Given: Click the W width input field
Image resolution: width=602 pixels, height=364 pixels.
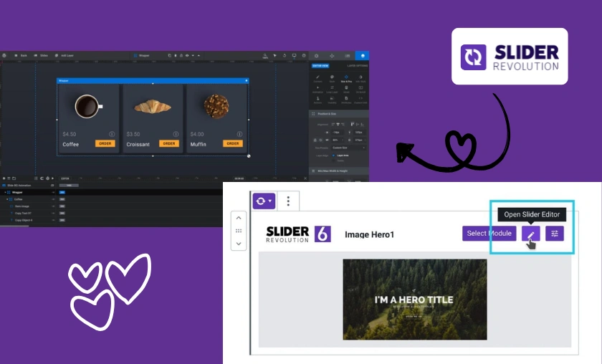Looking at the screenshot, I should (x=338, y=140).
